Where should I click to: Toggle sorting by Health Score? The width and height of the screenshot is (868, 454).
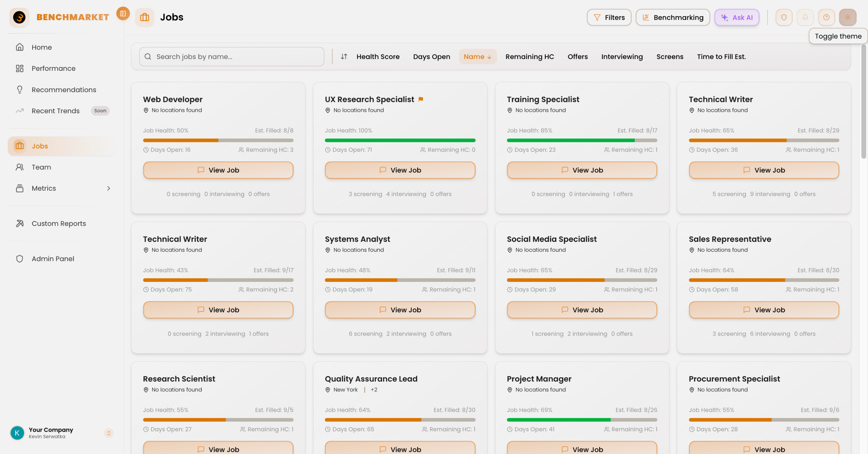point(378,57)
